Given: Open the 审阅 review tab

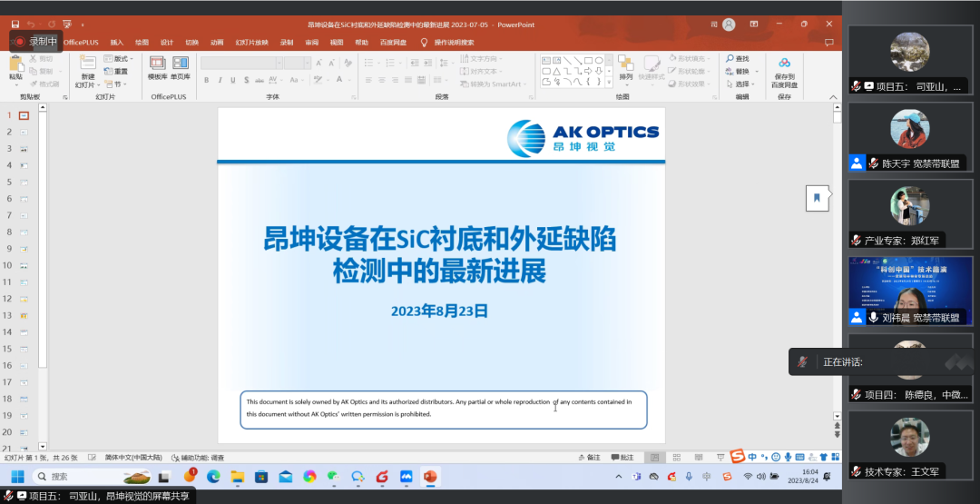Looking at the screenshot, I should 312,43.
